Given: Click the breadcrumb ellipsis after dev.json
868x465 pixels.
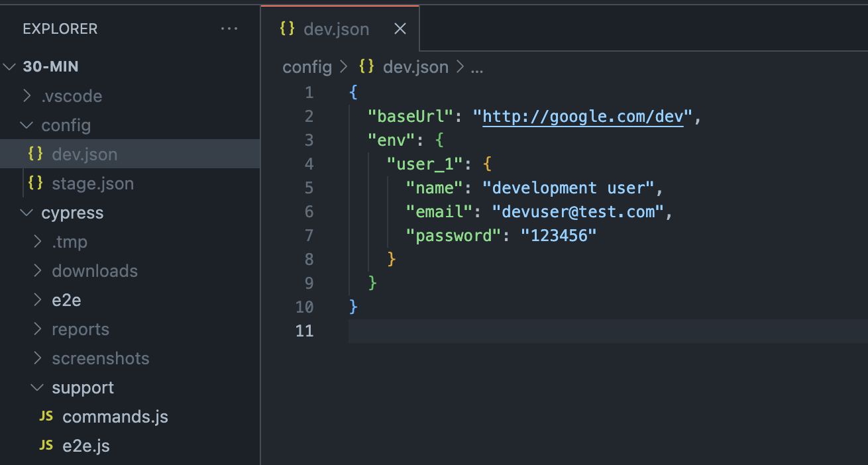Looking at the screenshot, I should [x=477, y=66].
